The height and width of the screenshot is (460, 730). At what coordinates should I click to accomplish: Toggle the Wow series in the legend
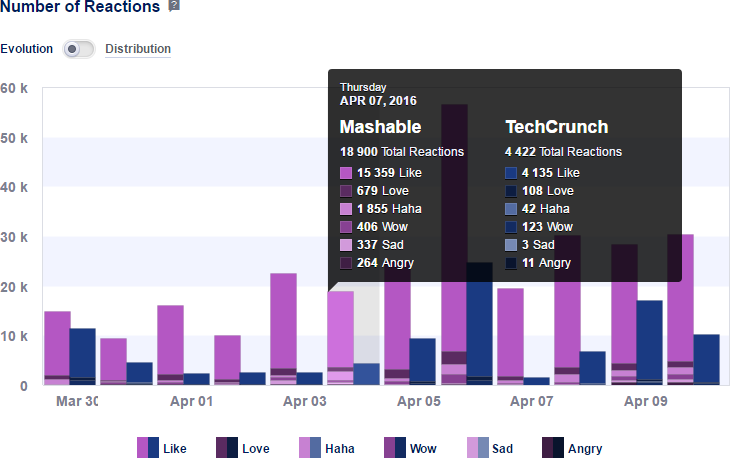coord(410,448)
